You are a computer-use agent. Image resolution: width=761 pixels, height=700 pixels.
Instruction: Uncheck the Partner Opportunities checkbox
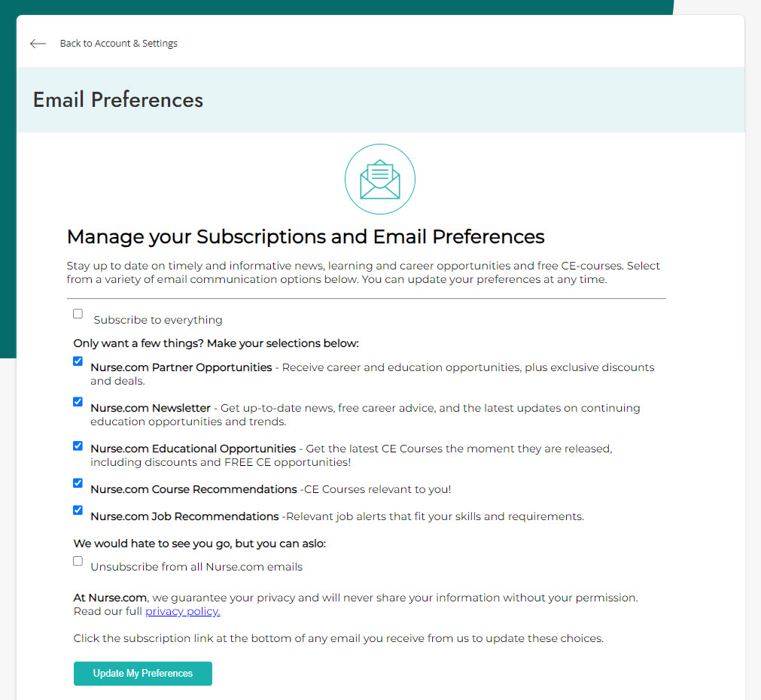(78, 361)
